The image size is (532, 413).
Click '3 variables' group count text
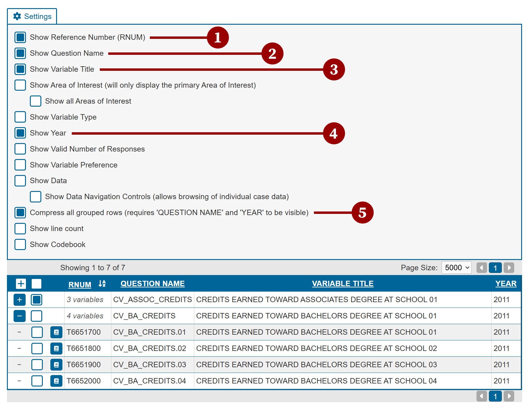[x=85, y=300]
